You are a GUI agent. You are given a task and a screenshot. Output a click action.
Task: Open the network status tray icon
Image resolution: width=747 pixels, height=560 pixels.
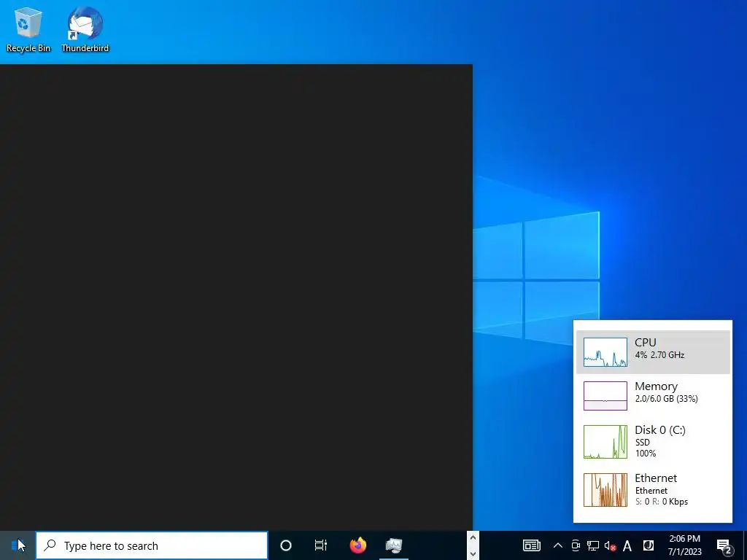pyautogui.click(x=592, y=545)
